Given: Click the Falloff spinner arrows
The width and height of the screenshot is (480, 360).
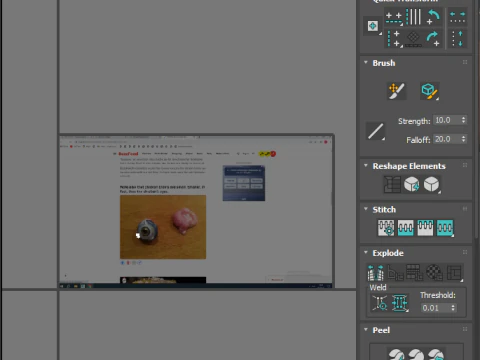Looking at the screenshot, I should (x=463, y=139).
